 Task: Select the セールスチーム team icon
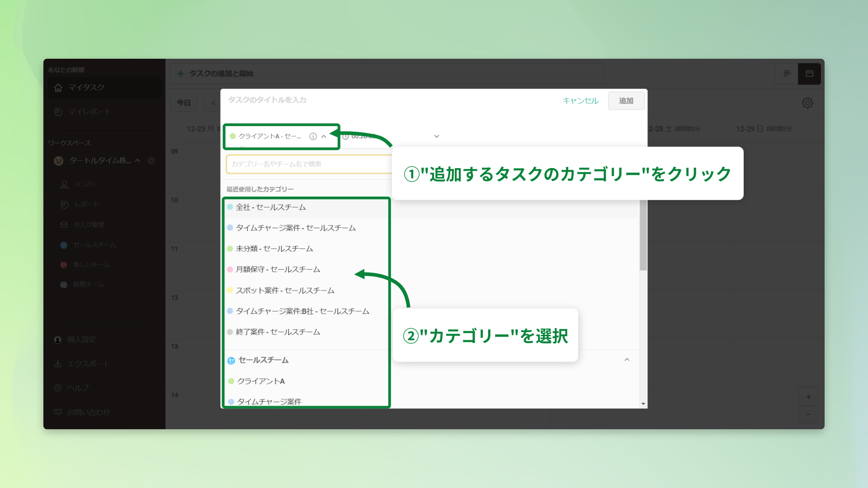point(63,244)
